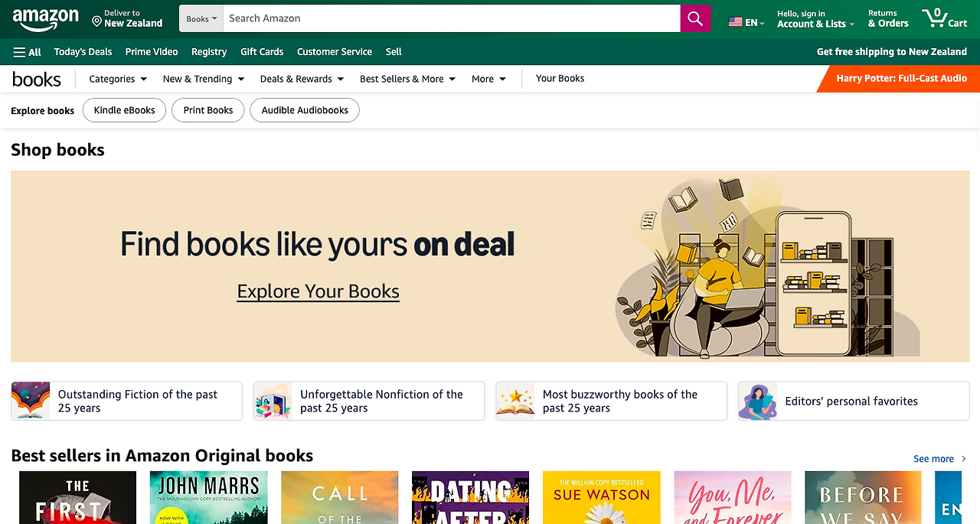Viewport: 980px width, 524px height.
Task: Open the Sue Watson book cover
Action: (602, 497)
